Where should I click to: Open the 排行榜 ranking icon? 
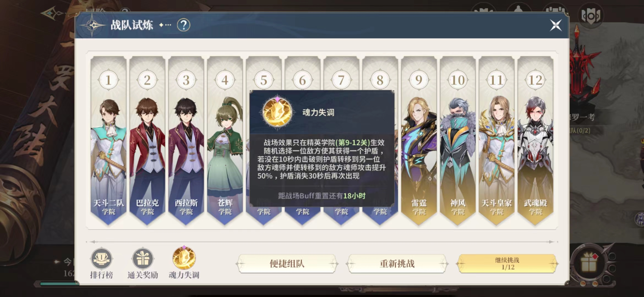click(x=101, y=259)
